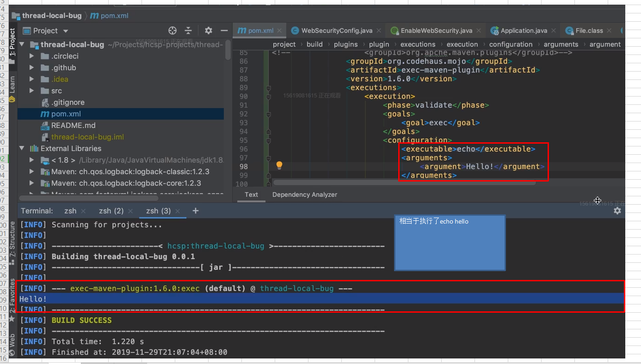Click the fold marker at line 90
Screen dimensions: 641x364
tap(268, 97)
